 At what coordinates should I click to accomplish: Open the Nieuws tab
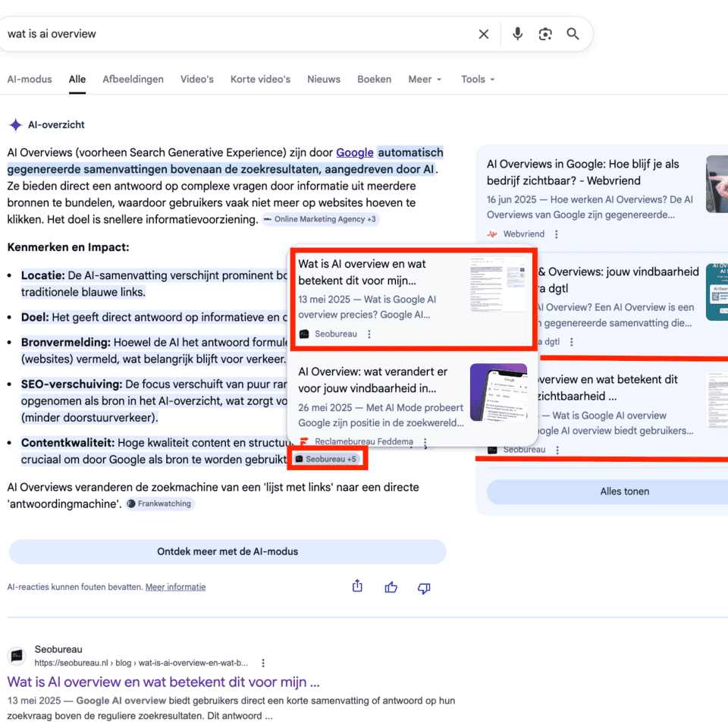click(324, 79)
